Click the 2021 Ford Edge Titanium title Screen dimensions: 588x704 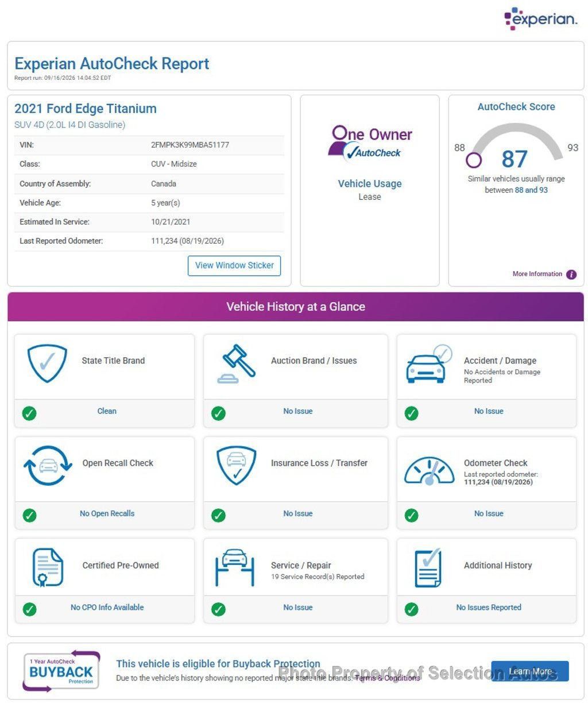click(x=86, y=109)
